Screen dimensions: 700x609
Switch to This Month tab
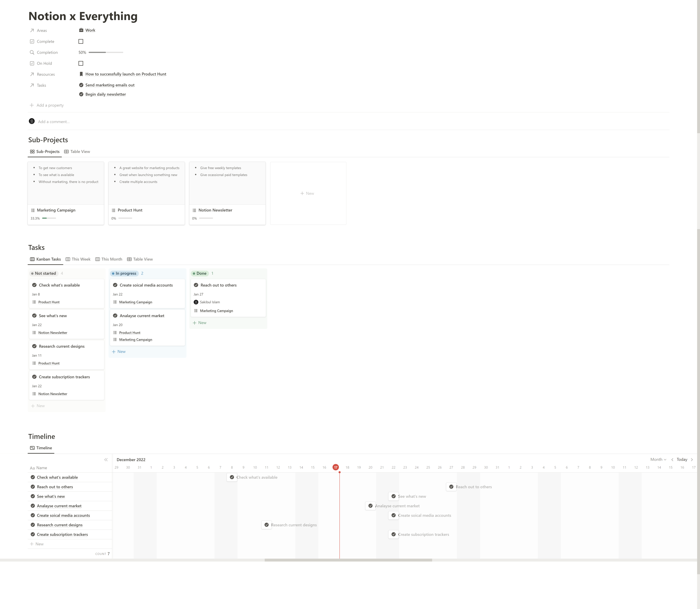tap(109, 259)
